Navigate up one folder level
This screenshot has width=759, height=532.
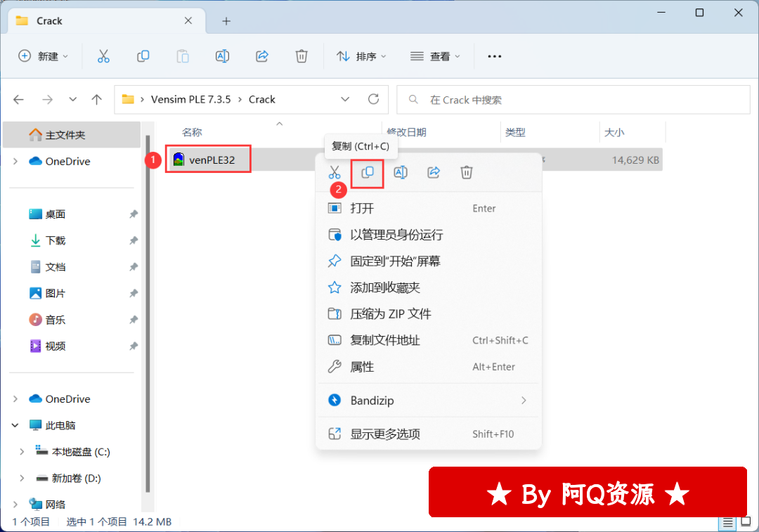[97, 100]
